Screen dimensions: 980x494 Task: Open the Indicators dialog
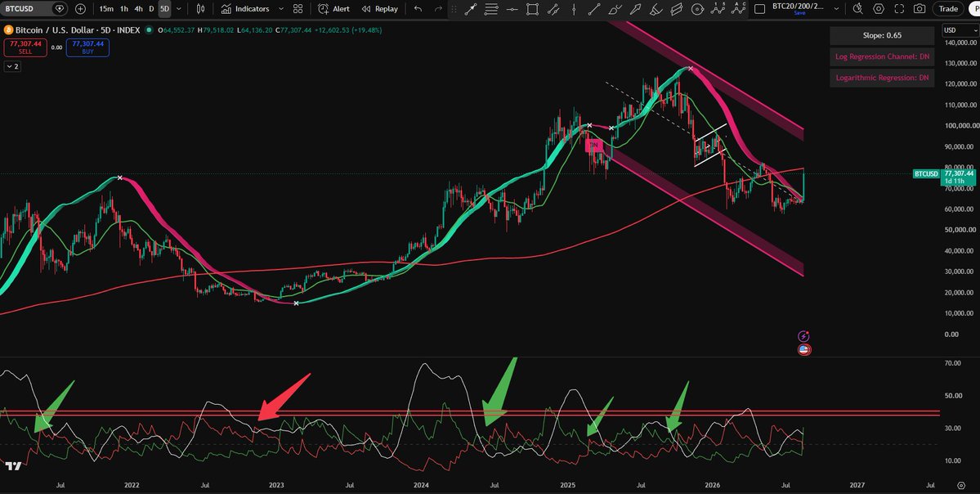245,9
